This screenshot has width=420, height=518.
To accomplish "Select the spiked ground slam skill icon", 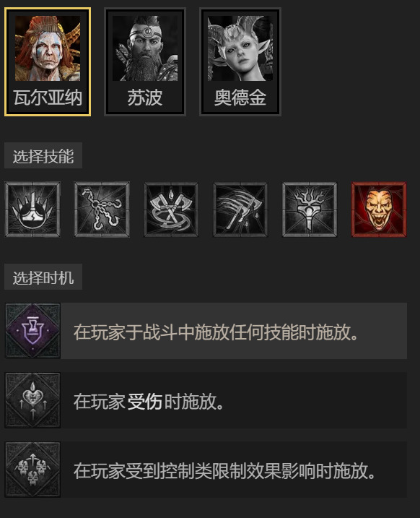I will pyautogui.click(x=32, y=209).
